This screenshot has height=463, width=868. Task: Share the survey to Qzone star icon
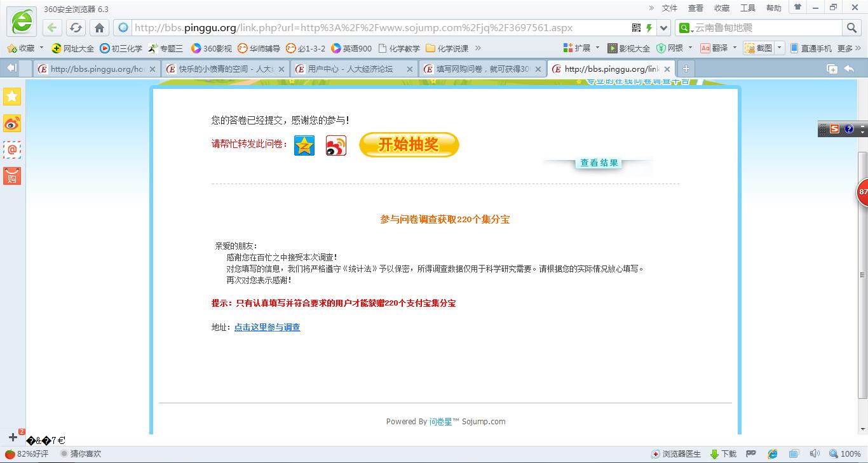tap(304, 145)
